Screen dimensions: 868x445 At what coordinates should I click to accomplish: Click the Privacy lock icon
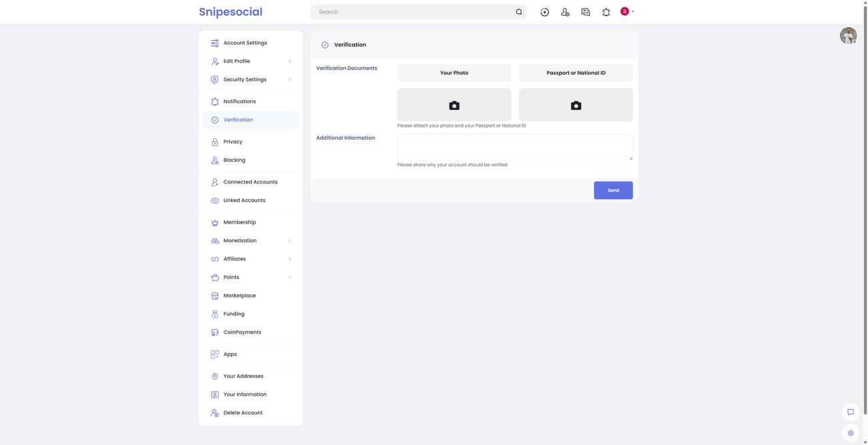click(x=215, y=142)
